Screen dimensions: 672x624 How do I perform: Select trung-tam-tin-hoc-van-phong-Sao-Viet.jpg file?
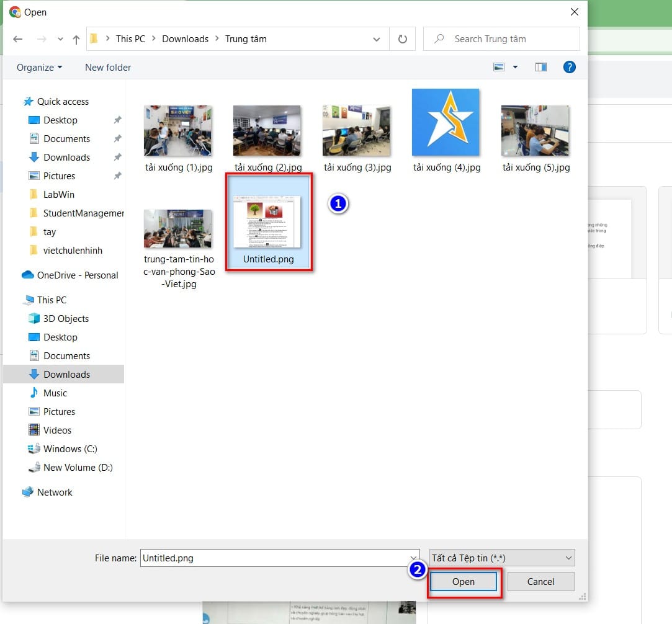179,249
